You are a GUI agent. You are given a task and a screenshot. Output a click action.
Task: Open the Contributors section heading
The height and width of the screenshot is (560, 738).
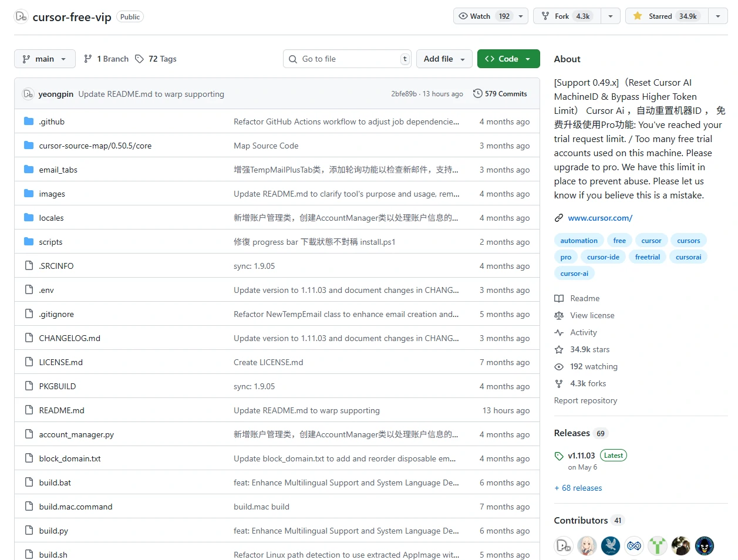(x=581, y=521)
